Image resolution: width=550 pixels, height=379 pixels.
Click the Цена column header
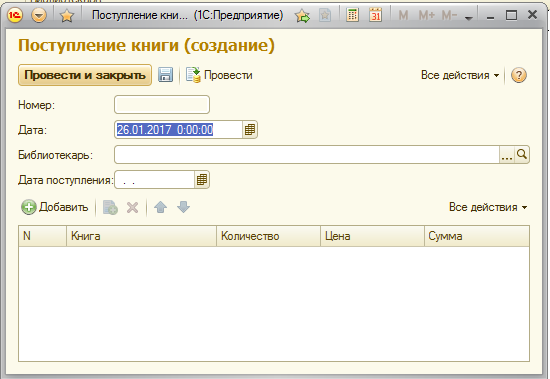click(x=372, y=236)
